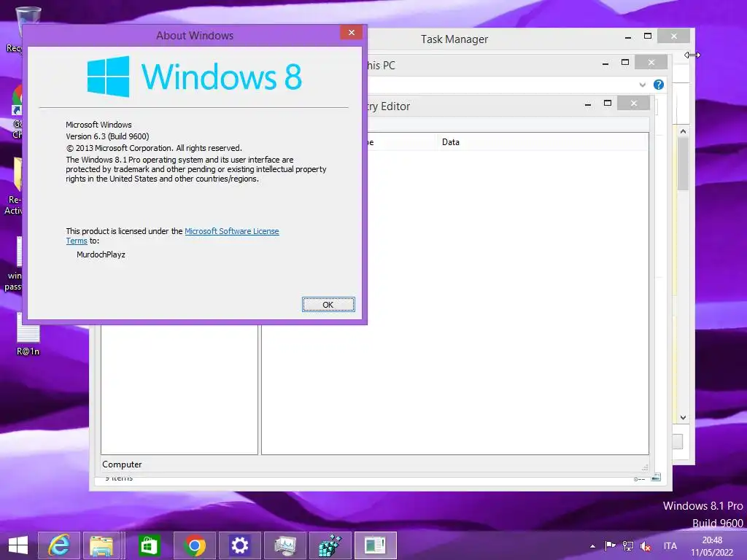Close the About Windows dialog
This screenshot has height=560, width=747.
(352, 32)
